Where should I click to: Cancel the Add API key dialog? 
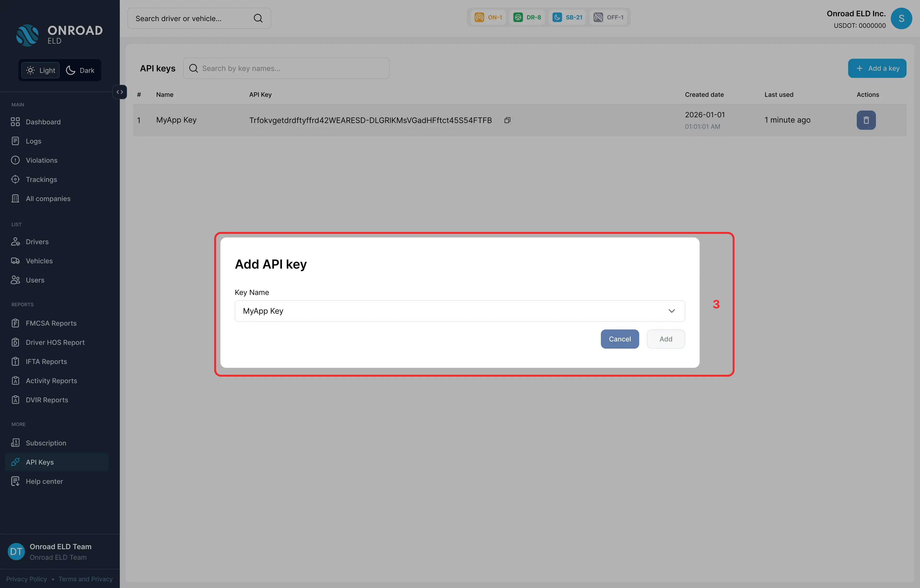[x=619, y=339]
